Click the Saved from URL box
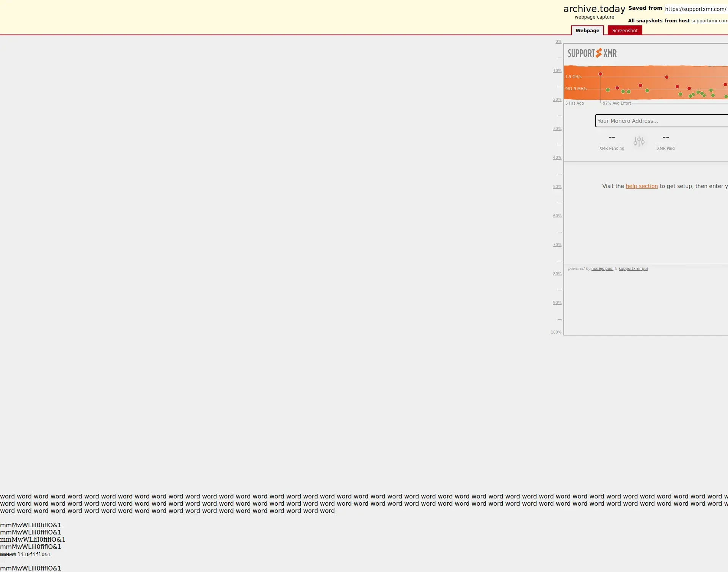 point(695,9)
